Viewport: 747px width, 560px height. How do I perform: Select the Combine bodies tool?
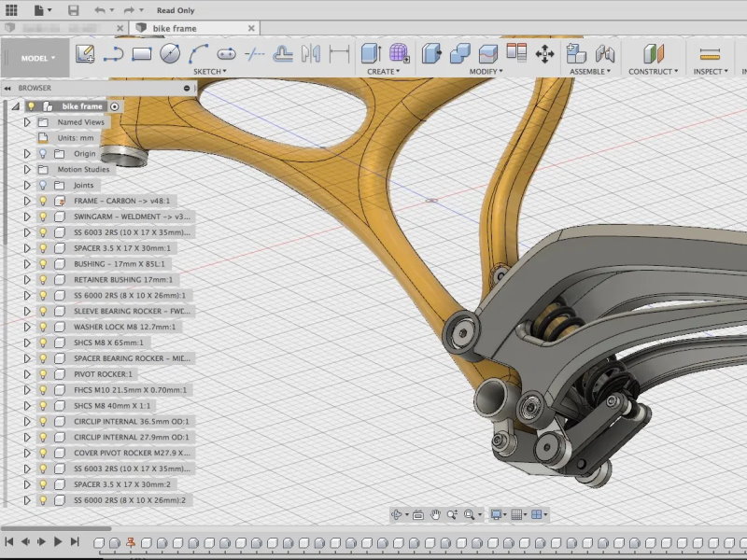459,53
